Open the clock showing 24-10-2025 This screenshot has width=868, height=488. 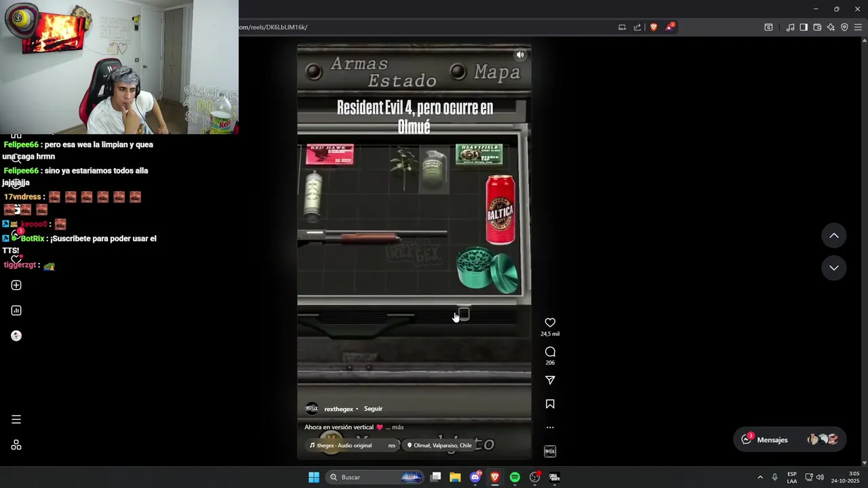845,477
